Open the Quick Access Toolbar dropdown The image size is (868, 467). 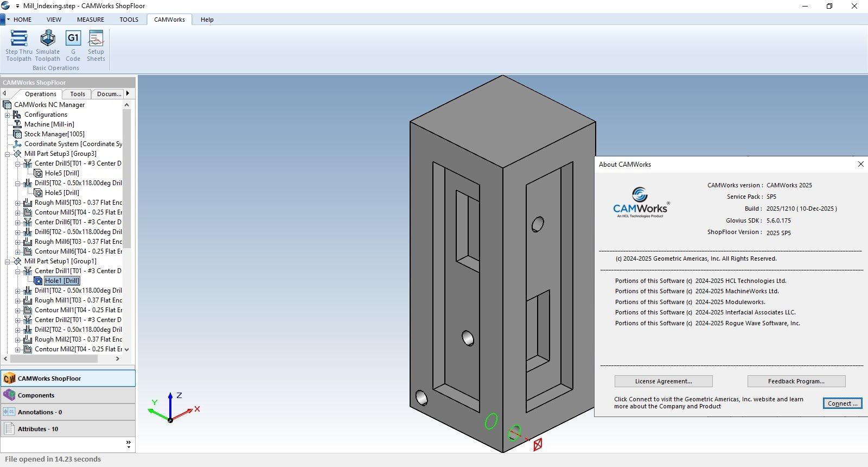click(18, 6)
